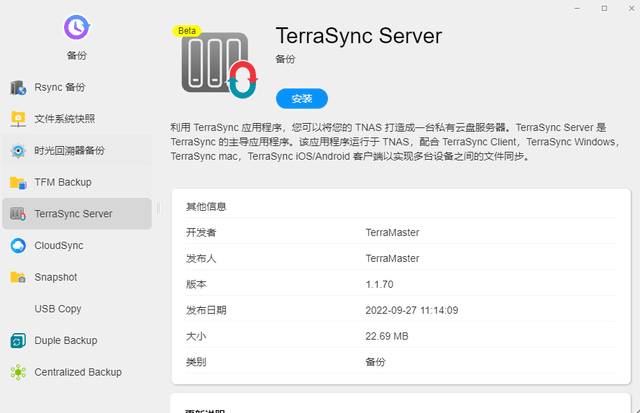Click the 类别 label
The width and height of the screenshot is (640, 413).
[196, 362]
